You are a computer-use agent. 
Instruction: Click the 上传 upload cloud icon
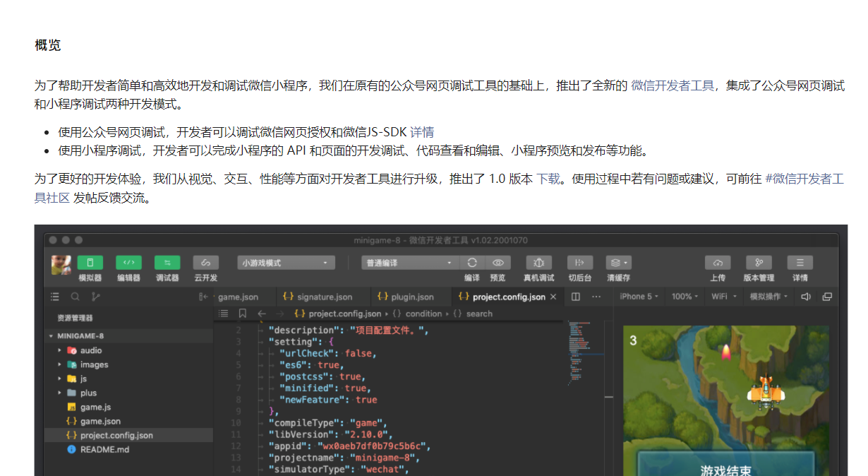718,262
